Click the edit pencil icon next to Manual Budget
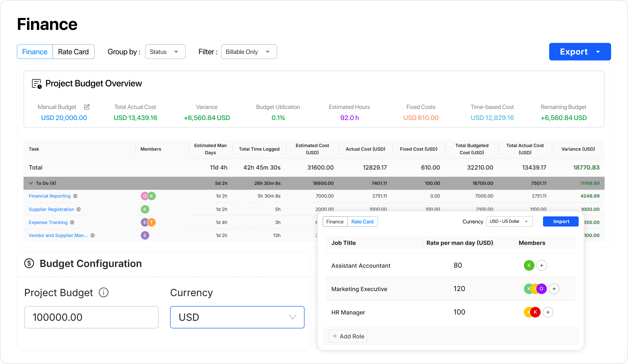 tap(87, 107)
